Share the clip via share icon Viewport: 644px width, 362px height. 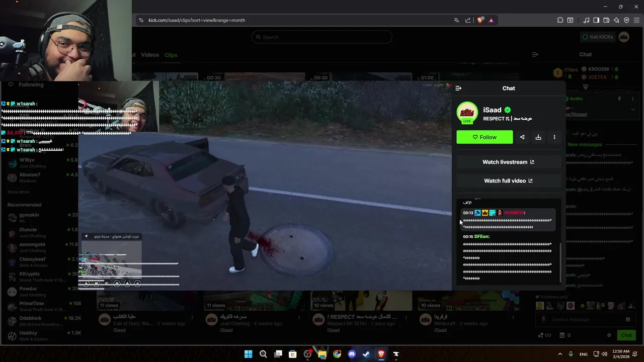tap(522, 137)
